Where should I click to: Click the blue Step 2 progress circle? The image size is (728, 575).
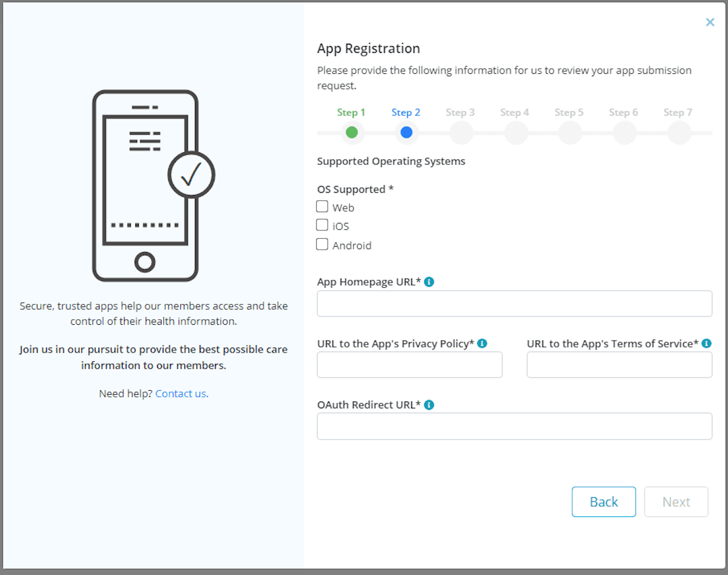406,133
